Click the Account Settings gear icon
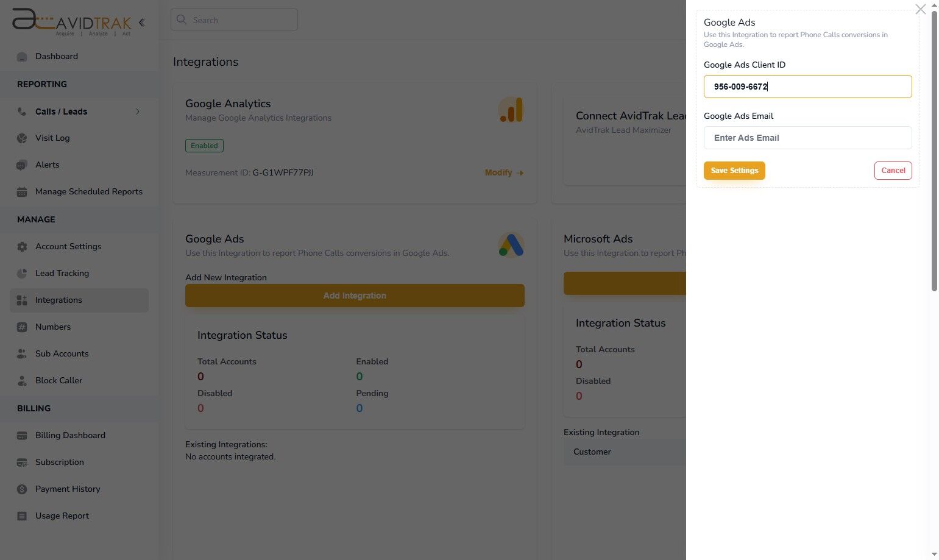This screenshot has height=560, width=939. (22, 246)
